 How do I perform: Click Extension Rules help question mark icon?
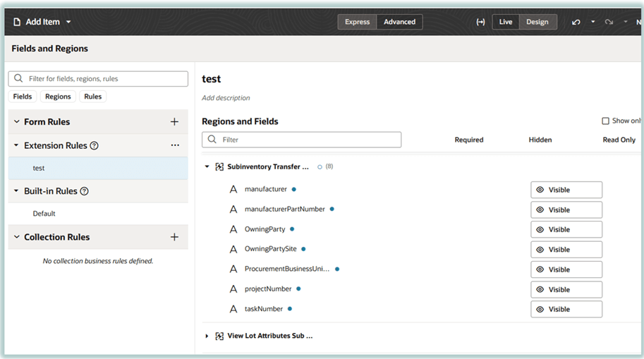(x=95, y=146)
